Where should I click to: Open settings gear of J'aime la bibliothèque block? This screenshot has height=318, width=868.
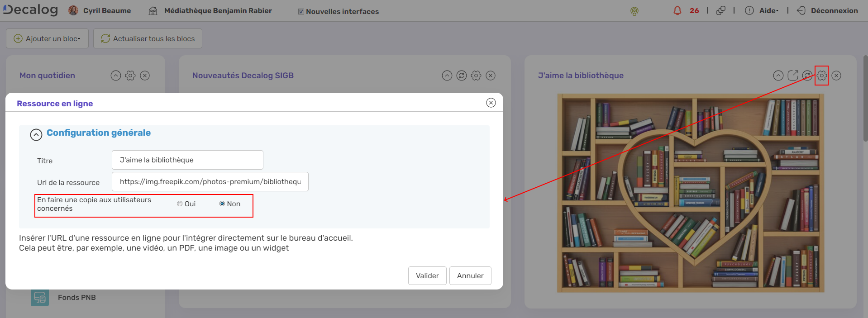click(821, 76)
